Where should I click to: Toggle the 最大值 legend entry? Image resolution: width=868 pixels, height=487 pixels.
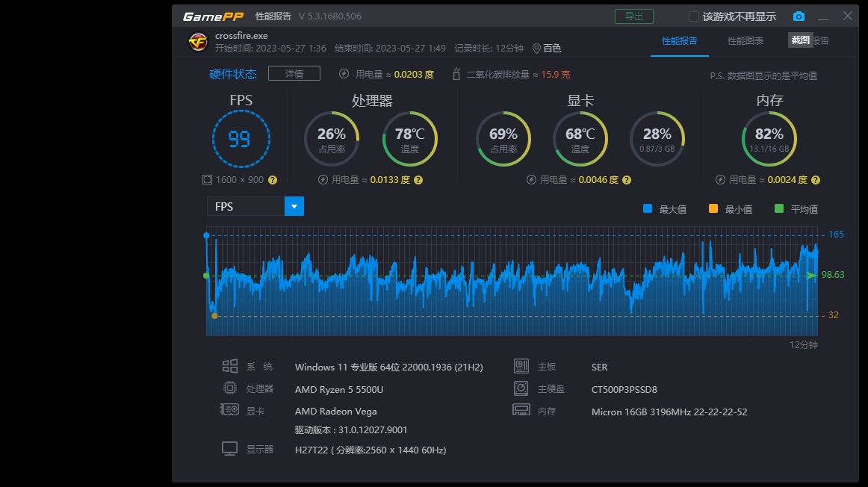pyautogui.click(x=663, y=208)
